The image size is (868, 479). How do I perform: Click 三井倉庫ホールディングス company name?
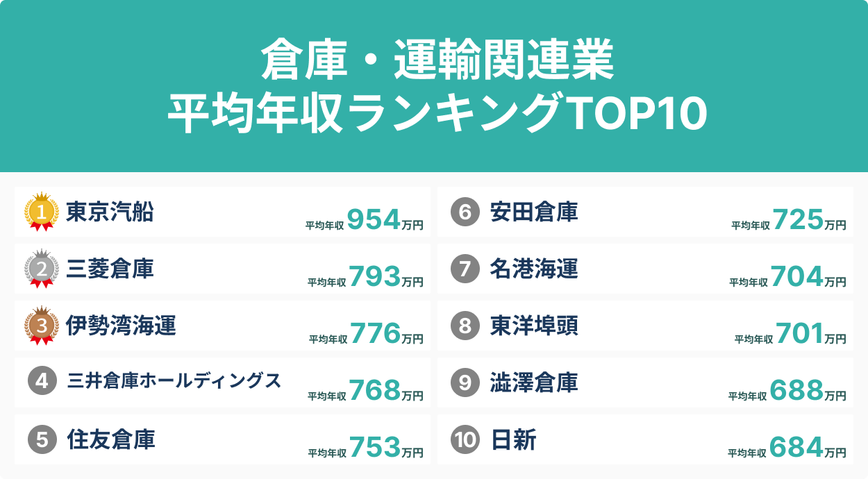174,381
